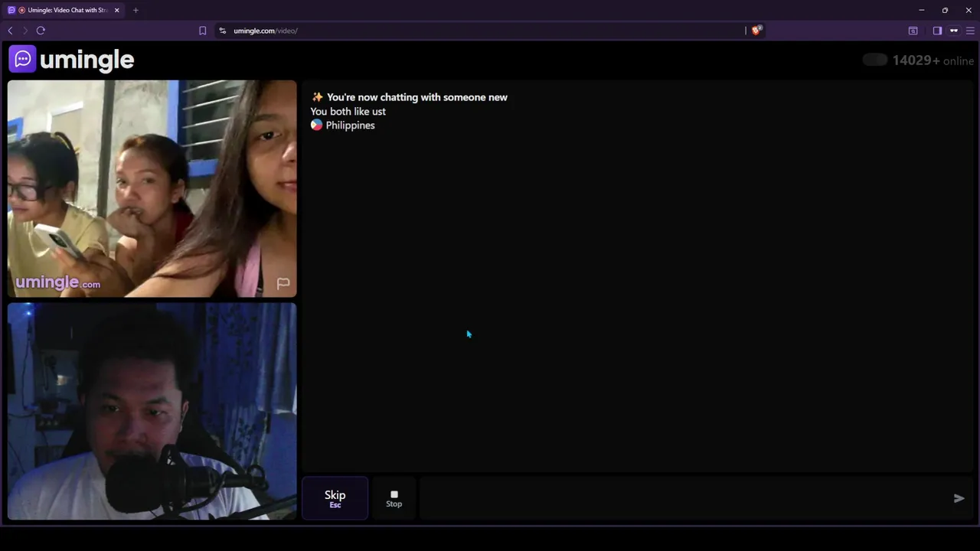Open the browser hamburger menu
Screen dimensions: 980x551
click(x=970, y=31)
